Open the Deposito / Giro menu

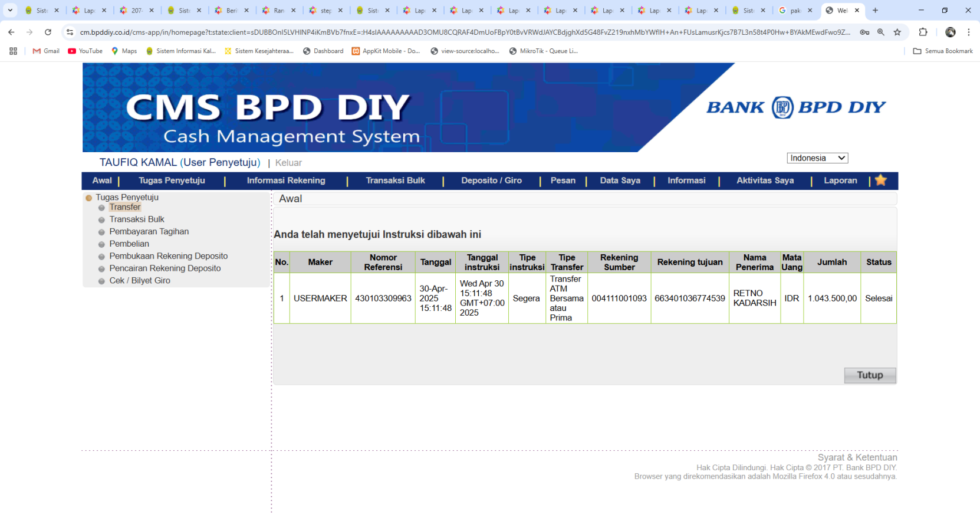point(491,181)
